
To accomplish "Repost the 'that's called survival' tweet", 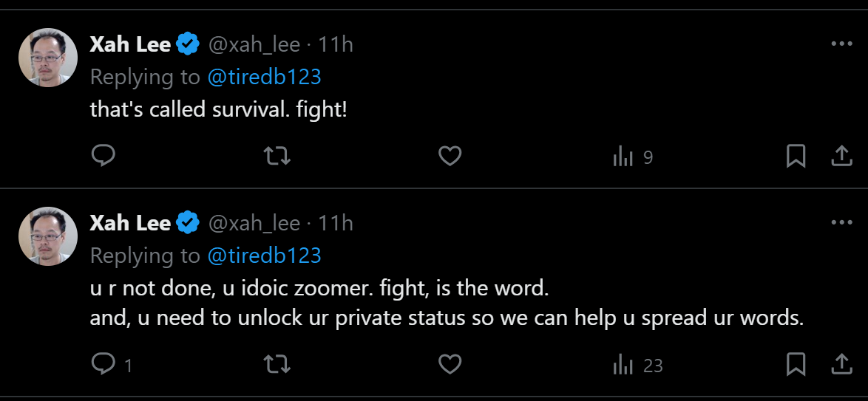I will [277, 156].
